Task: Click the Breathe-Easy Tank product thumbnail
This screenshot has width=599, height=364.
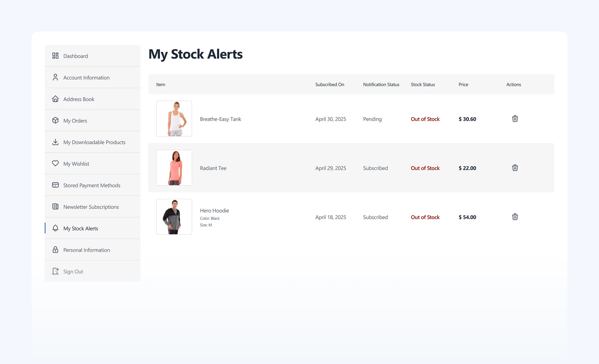Action: tap(174, 119)
